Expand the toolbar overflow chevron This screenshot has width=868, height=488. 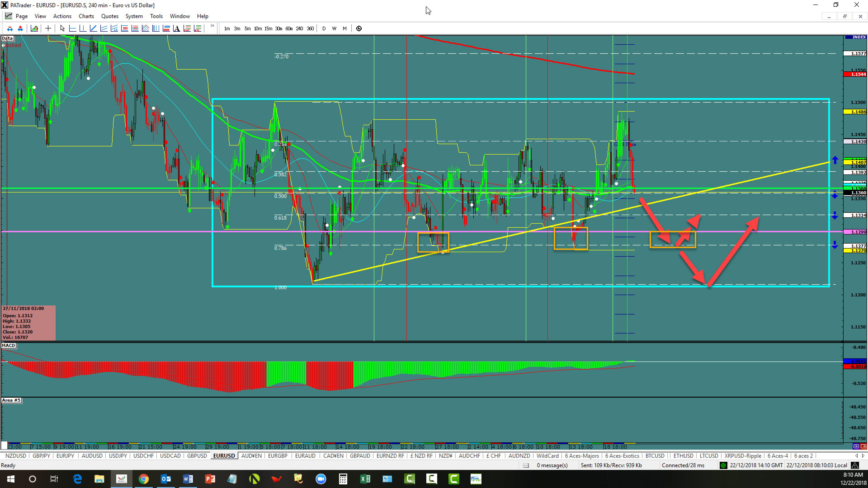212,26
